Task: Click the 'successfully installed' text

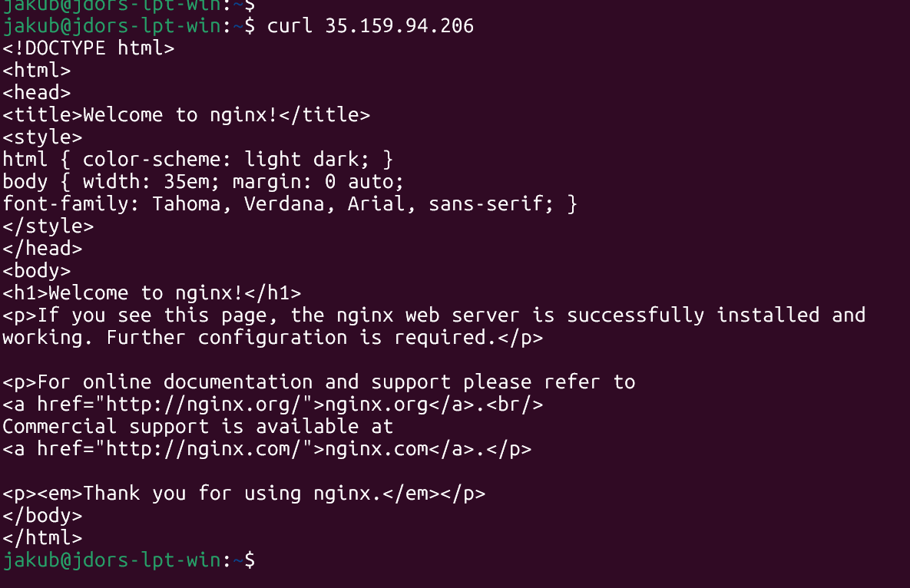Action: point(637,315)
